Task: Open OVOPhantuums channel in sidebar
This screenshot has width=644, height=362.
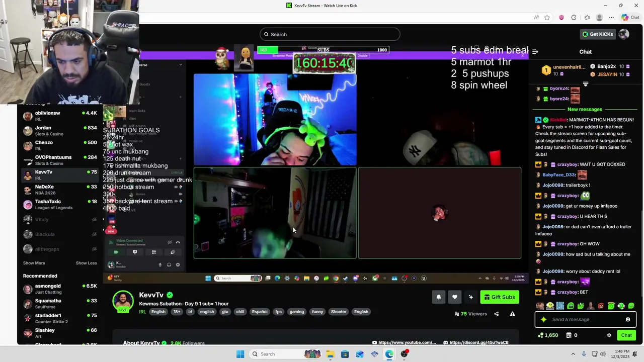Action: [x=60, y=160]
